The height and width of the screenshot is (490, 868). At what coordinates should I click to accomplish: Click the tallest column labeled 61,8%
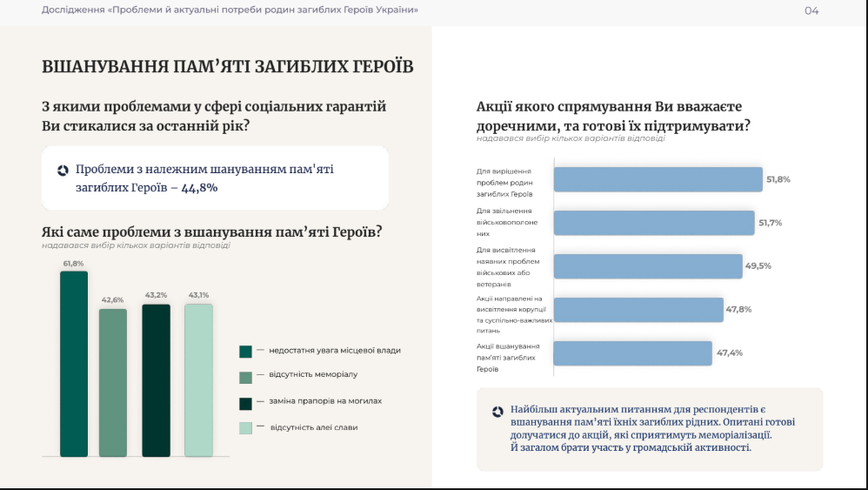(74, 364)
